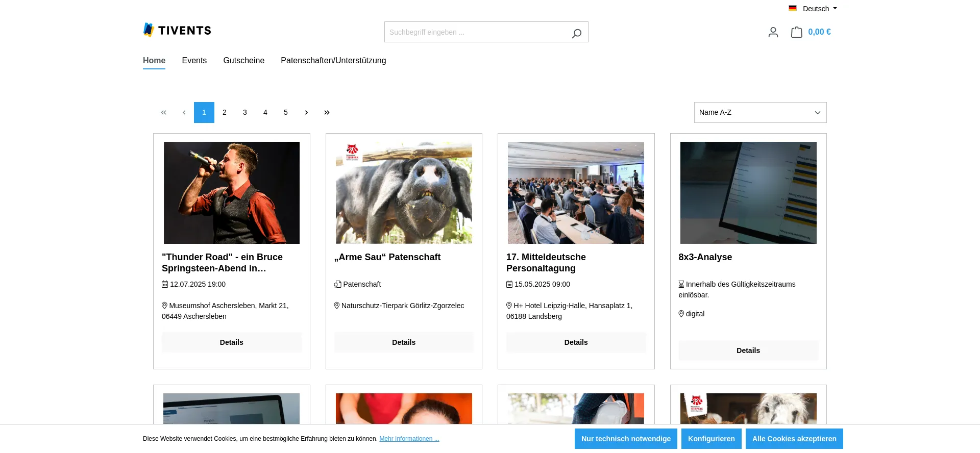Click Patenschaft tag icon
Screen dimensions: 980x453
pos(337,284)
